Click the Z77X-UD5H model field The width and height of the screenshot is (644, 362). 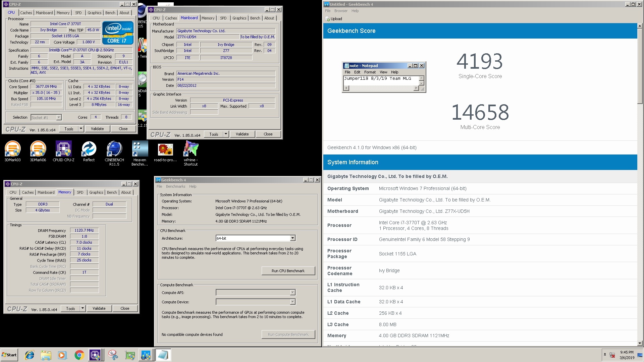click(x=208, y=37)
